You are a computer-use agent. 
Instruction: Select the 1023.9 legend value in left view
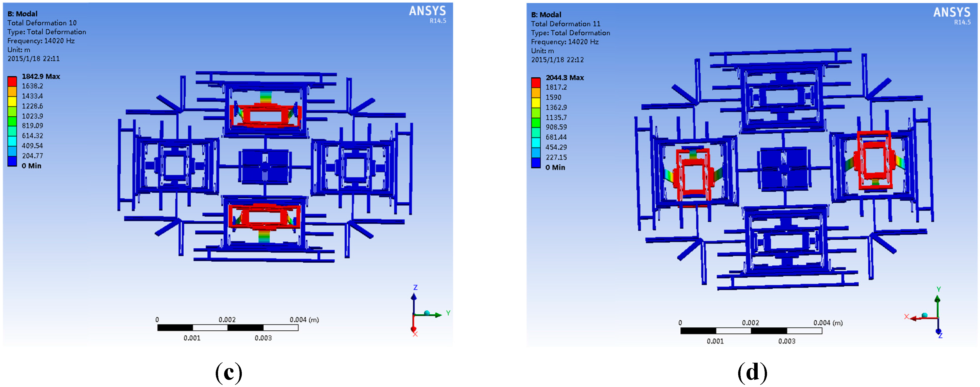point(32,116)
